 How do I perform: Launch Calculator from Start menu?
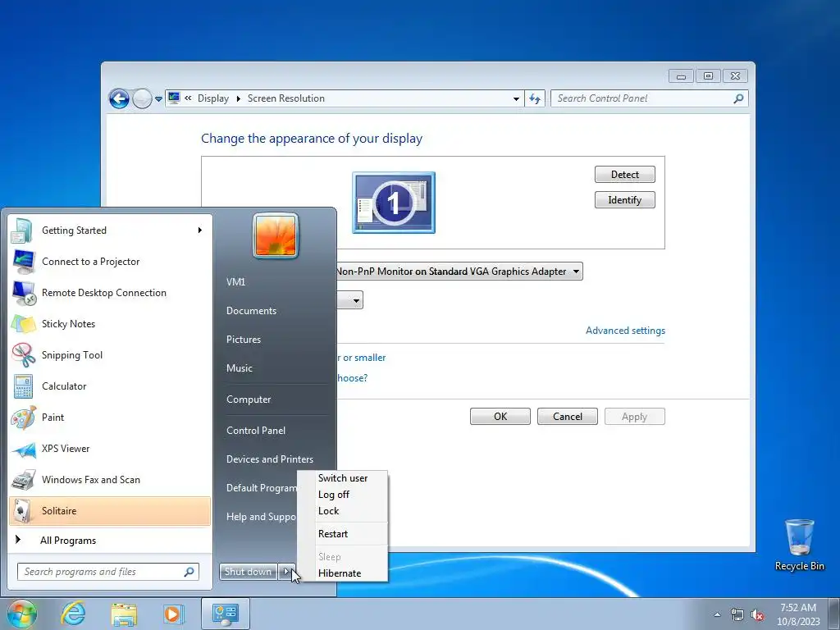109,386
